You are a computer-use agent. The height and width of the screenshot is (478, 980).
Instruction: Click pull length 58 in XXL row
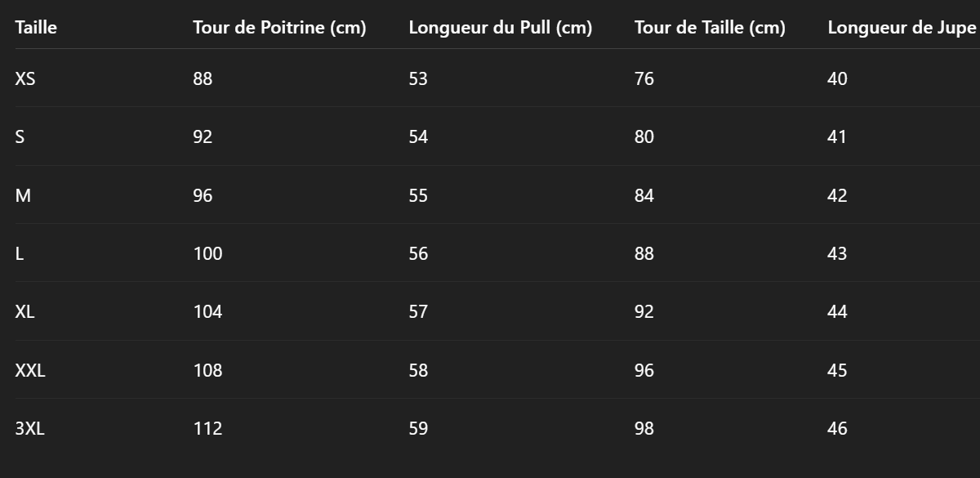click(x=418, y=370)
